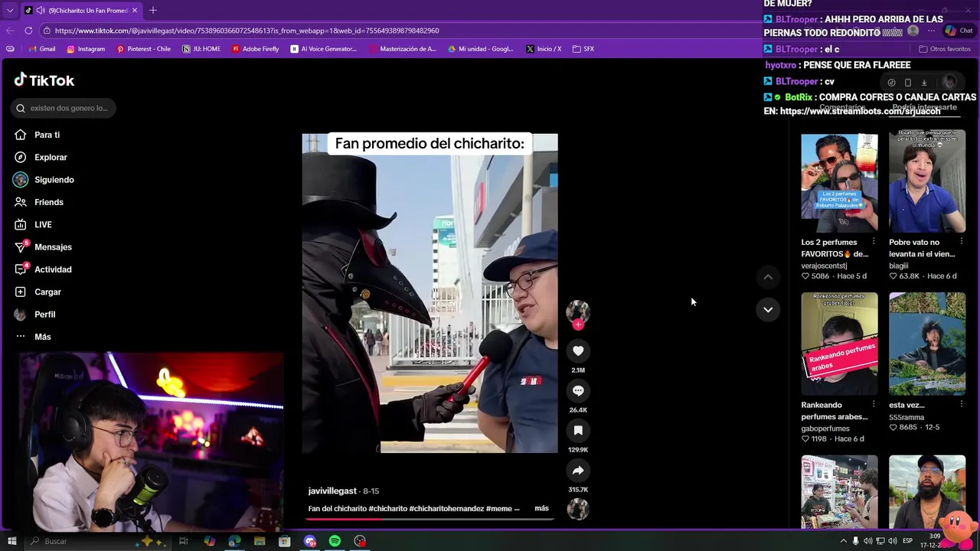This screenshot has height=551, width=980.
Task: Open the sound disc below share count
Action: click(578, 509)
